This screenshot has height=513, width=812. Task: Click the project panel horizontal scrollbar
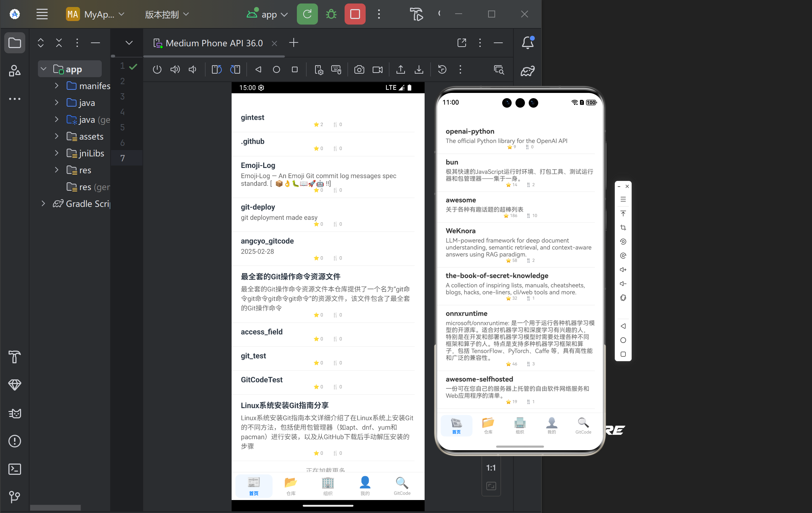(55, 507)
